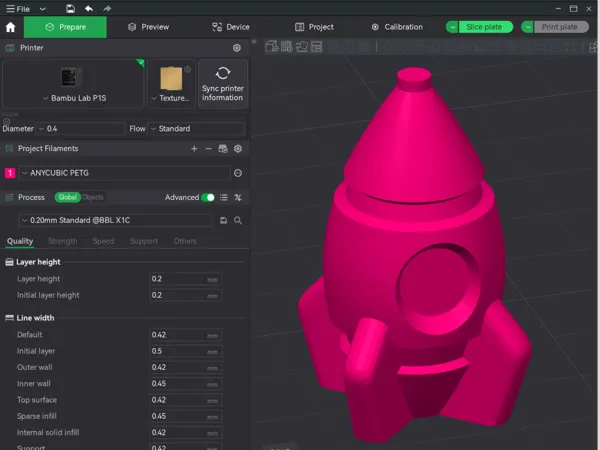Add a filament with the plus icon
Image resolution: width=600 pixels, height=450 pixels.
[x=194, y=149]
